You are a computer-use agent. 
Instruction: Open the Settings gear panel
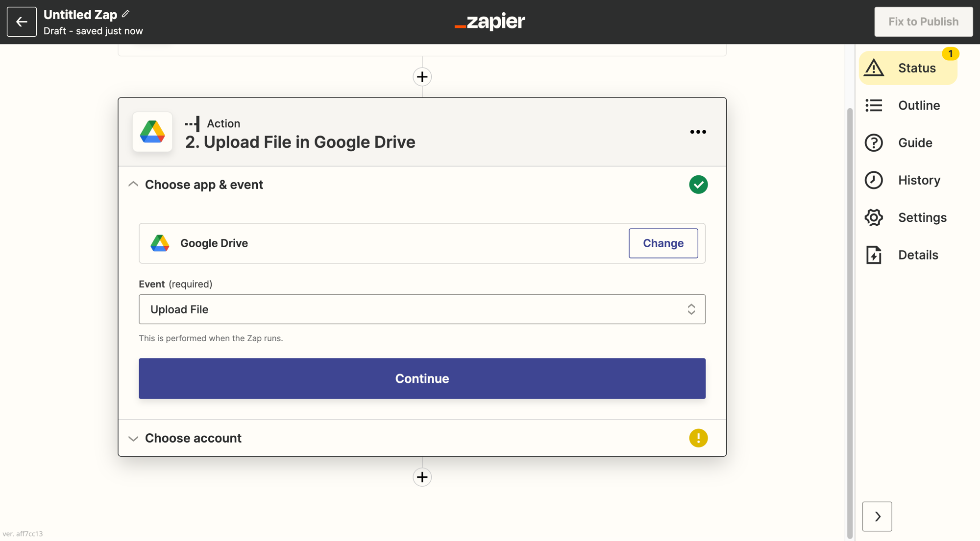pyautogui.click(x=907, y=217)
